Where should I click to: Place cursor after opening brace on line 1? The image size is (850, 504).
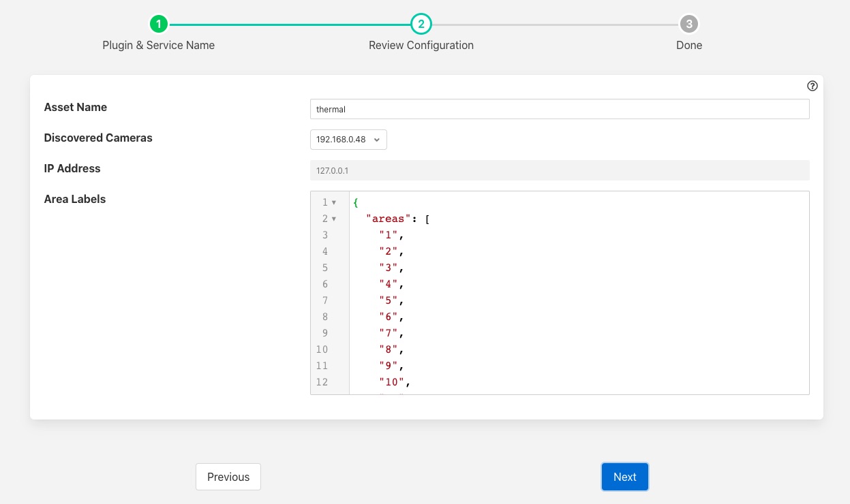tap(359, 202)
